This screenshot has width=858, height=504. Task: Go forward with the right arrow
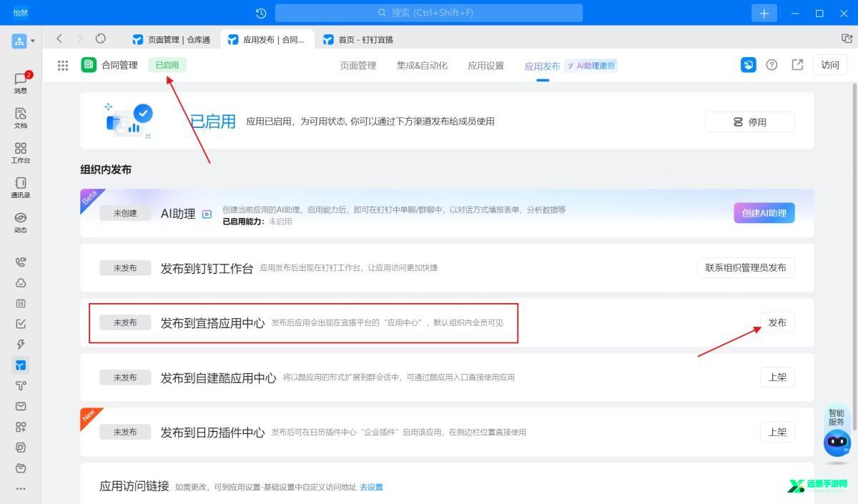(x=80, y=39)
